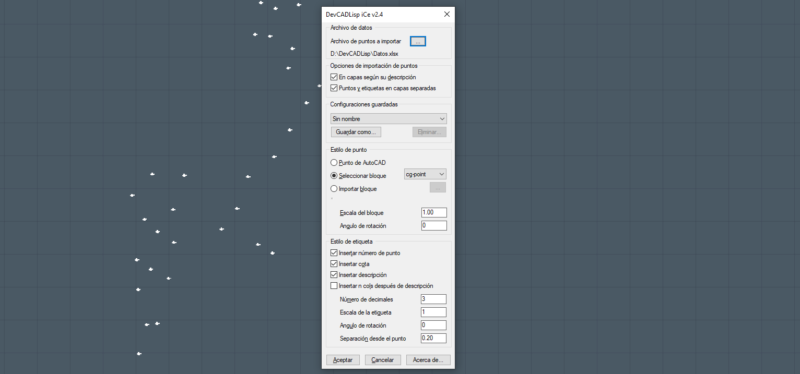Click block 'Angulo de rotación' input field
800x374 pixels.
point(434,226)
